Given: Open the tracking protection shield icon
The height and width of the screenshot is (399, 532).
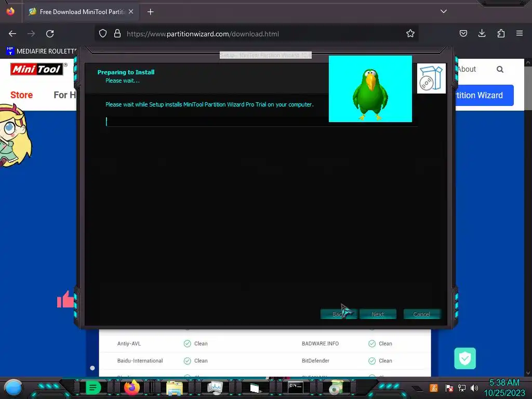Looking at the screenshot, I should (103, 33).
